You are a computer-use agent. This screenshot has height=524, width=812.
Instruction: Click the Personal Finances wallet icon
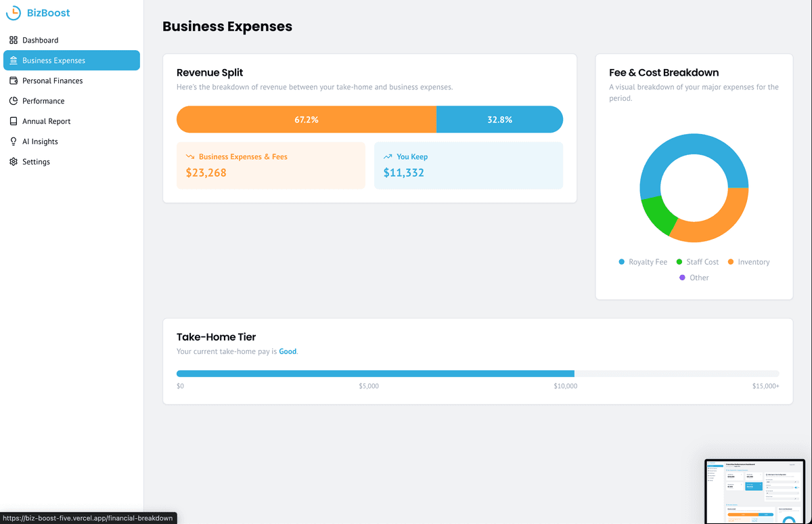click(x=14, y=81)
